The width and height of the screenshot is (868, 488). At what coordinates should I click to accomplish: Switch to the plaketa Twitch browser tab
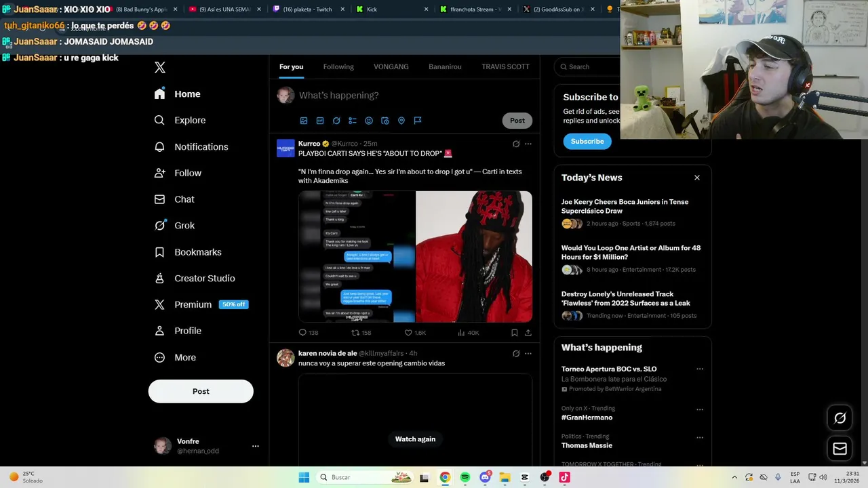tap(308, 9)
